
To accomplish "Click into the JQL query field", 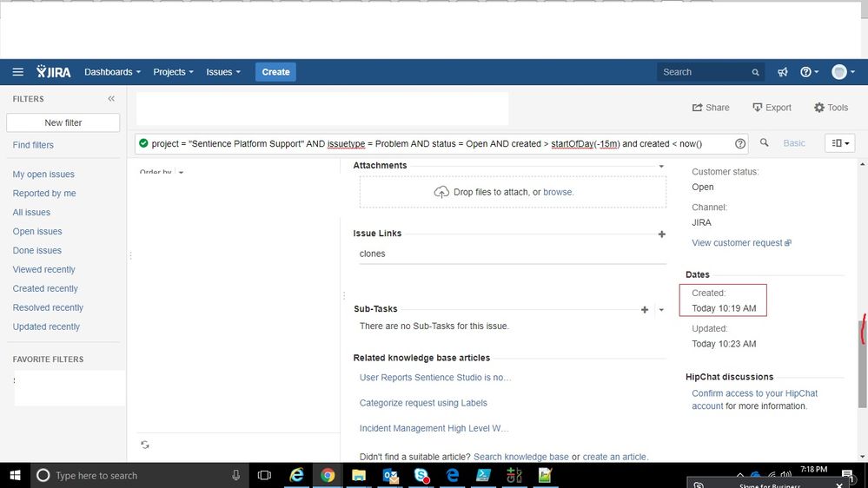I will point(441,144).
